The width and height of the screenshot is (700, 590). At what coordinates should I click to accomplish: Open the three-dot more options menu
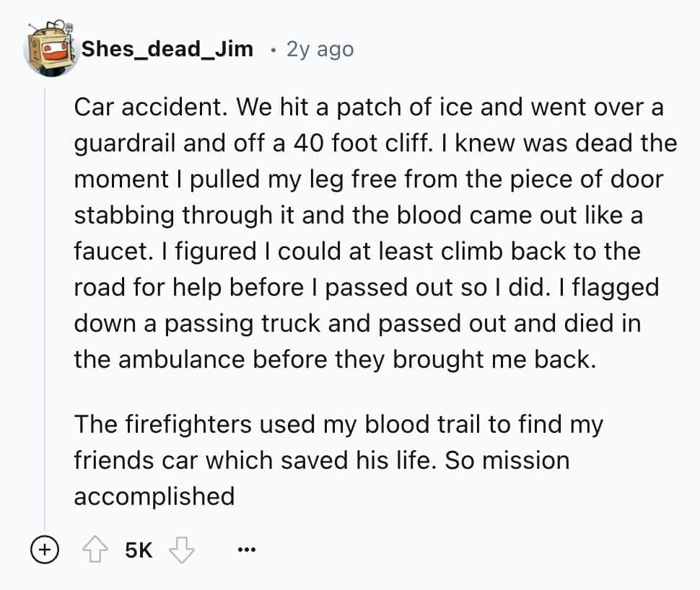pyautogui.click(x=246, y=551)
